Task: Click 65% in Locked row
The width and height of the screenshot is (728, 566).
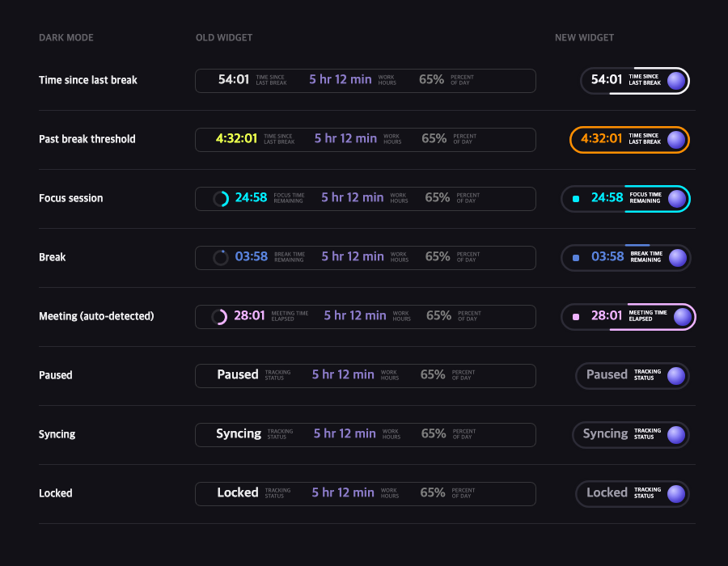Action: [433, 492]
